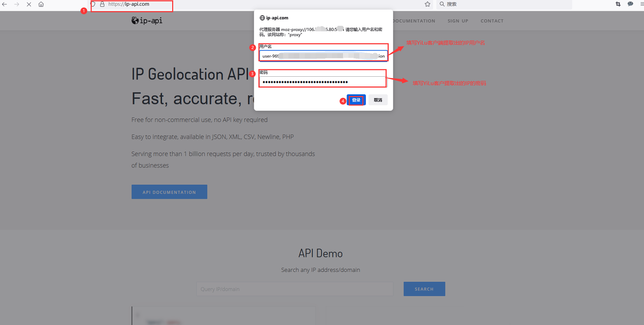Click 'Free for non-commercial use' text
The width and height of the screenshot is (644, 325).
click(199, 120)
